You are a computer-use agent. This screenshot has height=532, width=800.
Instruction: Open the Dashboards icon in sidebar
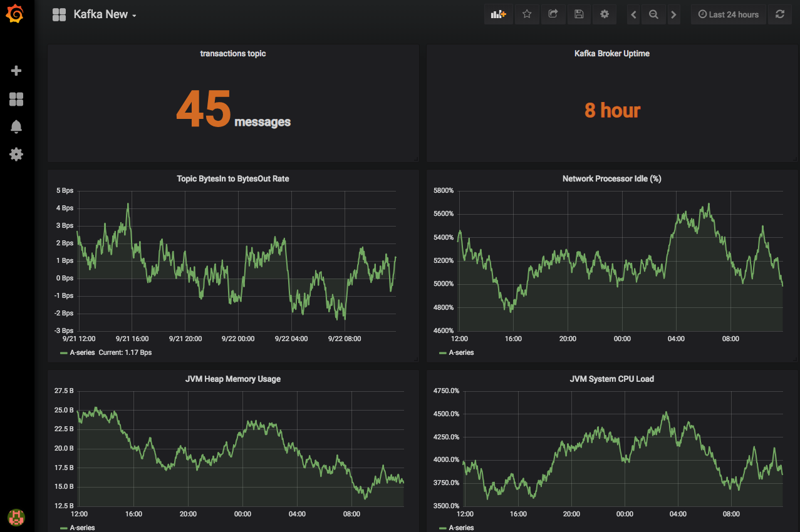click(16, 99)
